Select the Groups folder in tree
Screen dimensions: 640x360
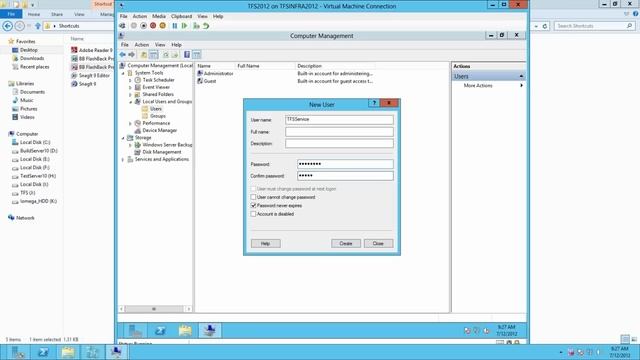click(158, 116)
